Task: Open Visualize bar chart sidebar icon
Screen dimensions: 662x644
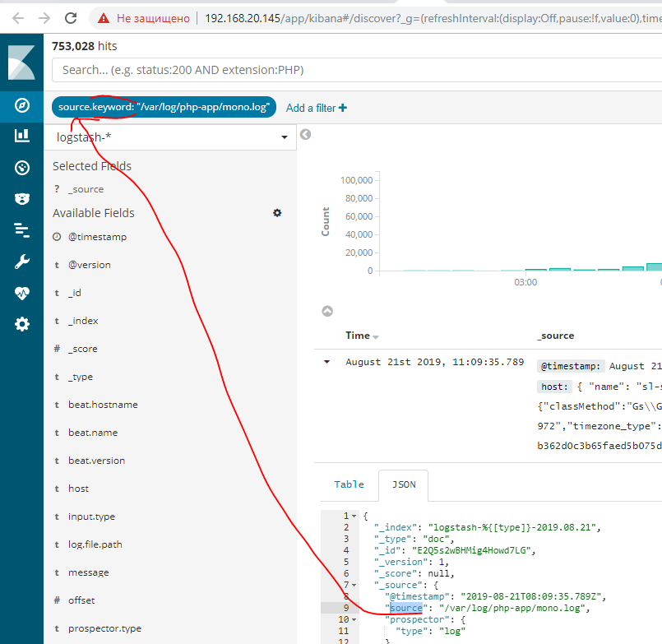Action: (22, 136)
